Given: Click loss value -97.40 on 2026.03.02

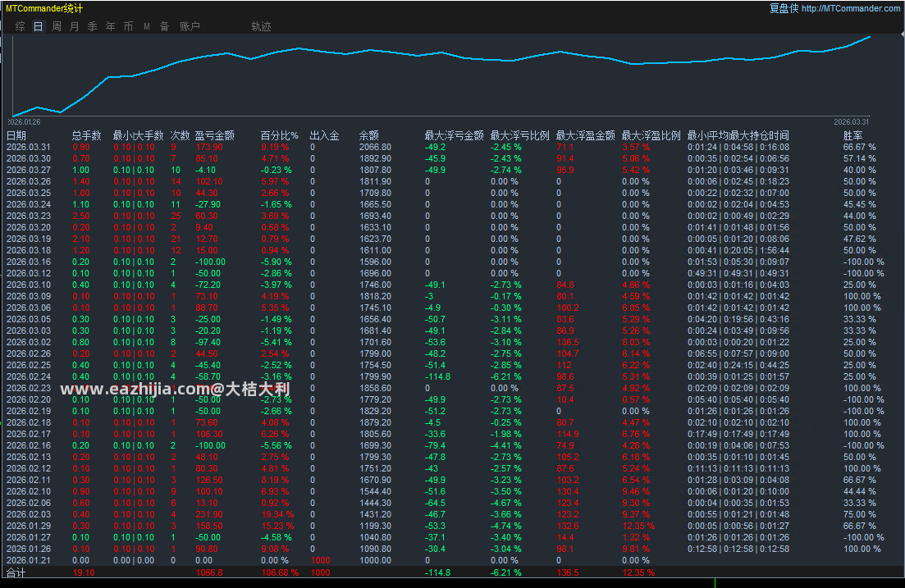Looking at the screenshot, I should pyautogui.click(x=208, y=342).
